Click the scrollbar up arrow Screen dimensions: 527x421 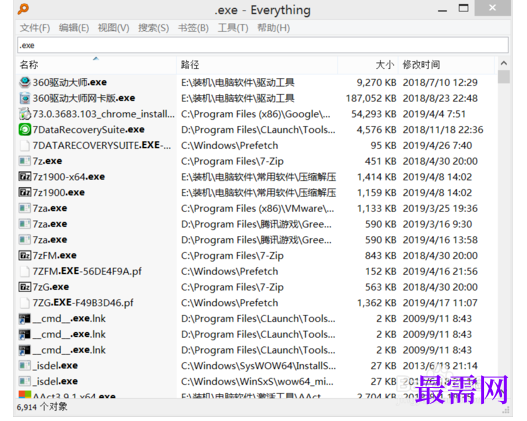point(503,63)
